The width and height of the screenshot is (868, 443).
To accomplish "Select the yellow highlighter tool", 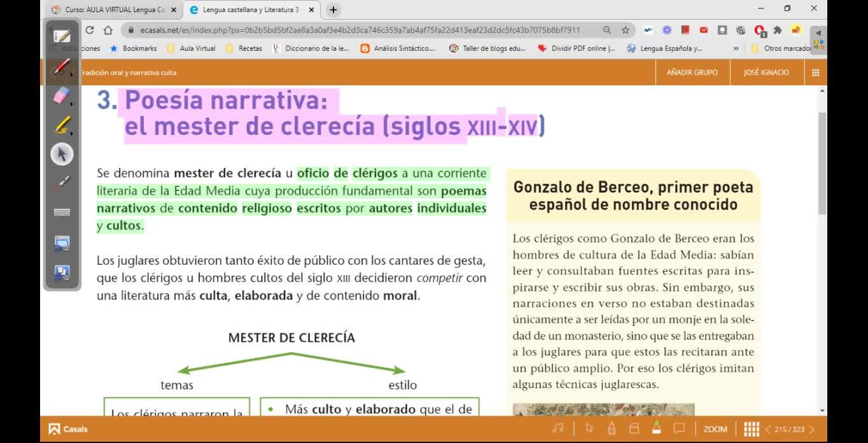I will click(x=61, y=125).
